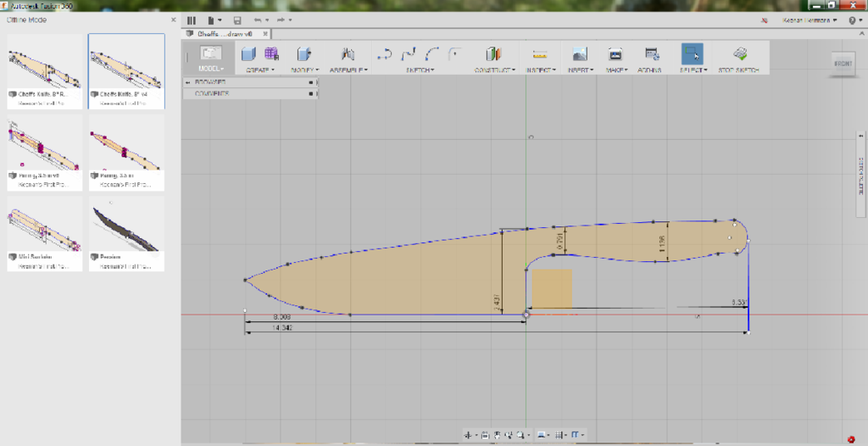Open the MODEL workspace dropdown
Image resolution: width=868 pixels, height=446 pixels.
tap(210, 70)
